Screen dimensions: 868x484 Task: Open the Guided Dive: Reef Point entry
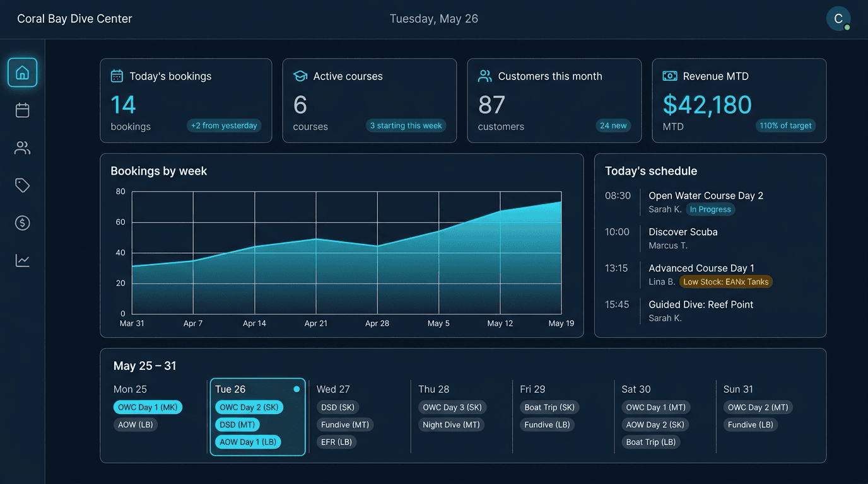tap(701, 304)
